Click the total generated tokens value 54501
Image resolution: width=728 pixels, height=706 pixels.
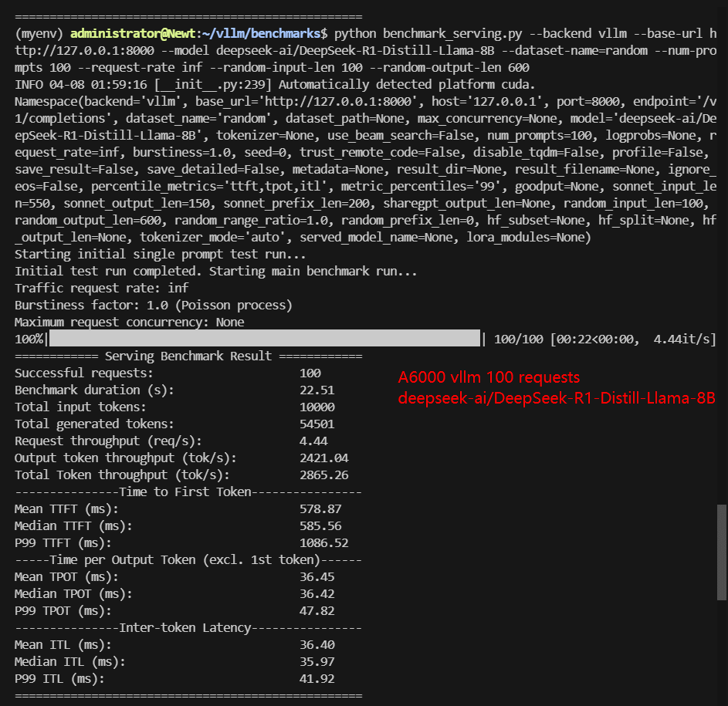tap(317, 424)
